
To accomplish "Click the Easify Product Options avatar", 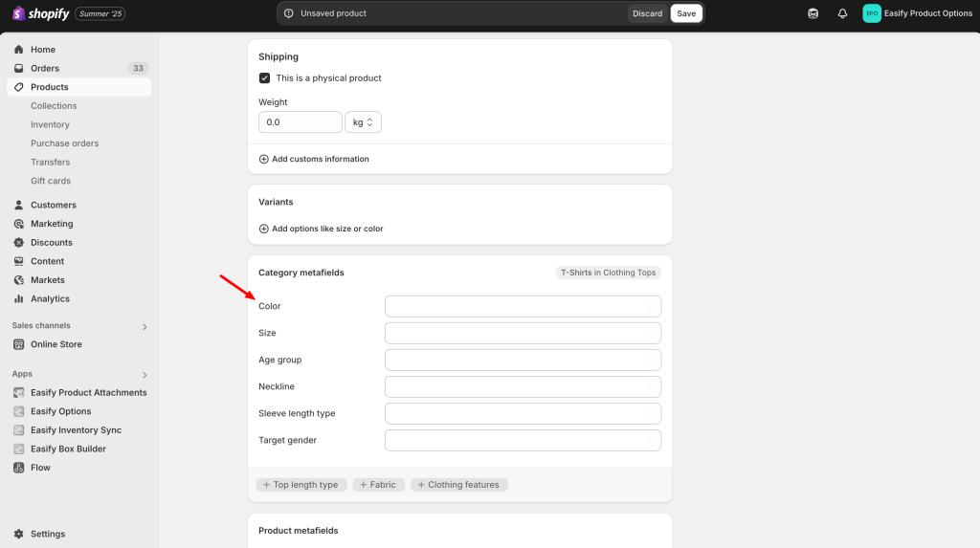I will (871, 13).
